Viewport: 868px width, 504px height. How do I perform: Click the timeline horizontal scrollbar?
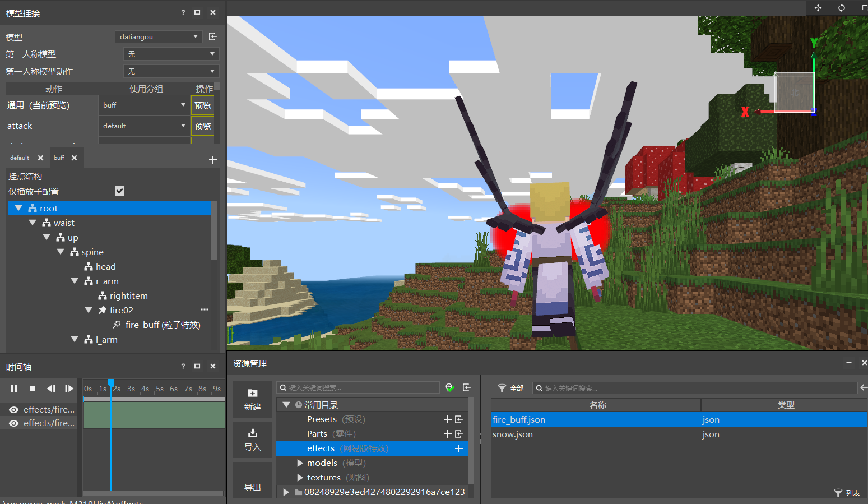click(154, 494)
